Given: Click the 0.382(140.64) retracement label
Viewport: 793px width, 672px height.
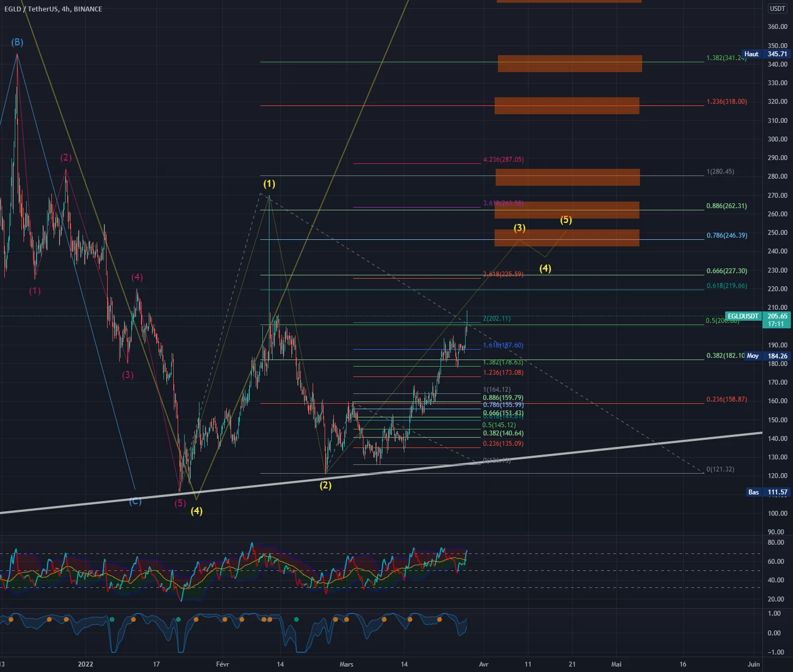Looking at the screenshot, I should [503, 433].
